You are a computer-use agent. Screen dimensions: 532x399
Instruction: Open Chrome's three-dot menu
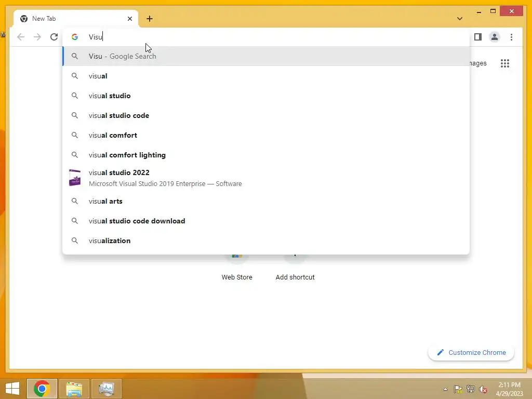coord(511,37)
